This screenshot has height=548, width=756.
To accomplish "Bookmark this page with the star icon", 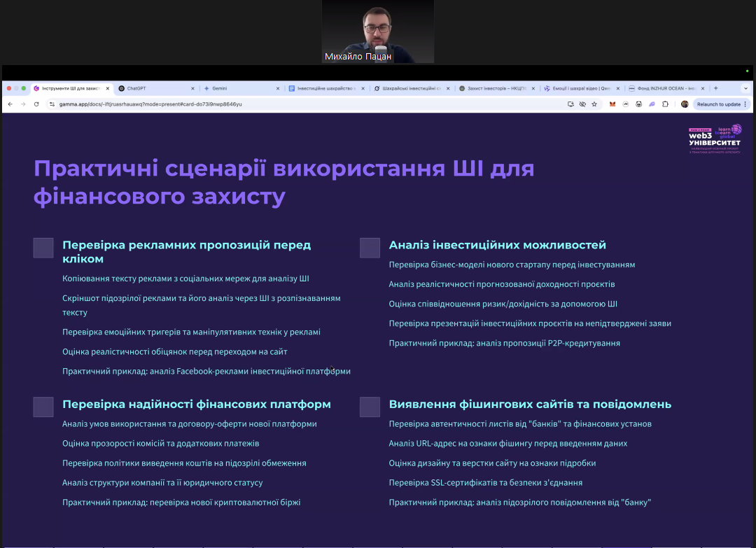I will [x=594, y=104].
